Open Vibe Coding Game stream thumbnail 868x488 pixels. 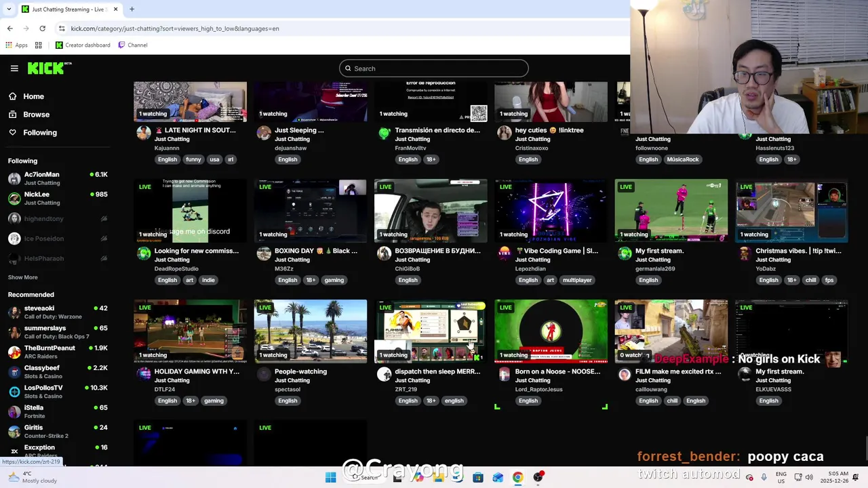551,211
